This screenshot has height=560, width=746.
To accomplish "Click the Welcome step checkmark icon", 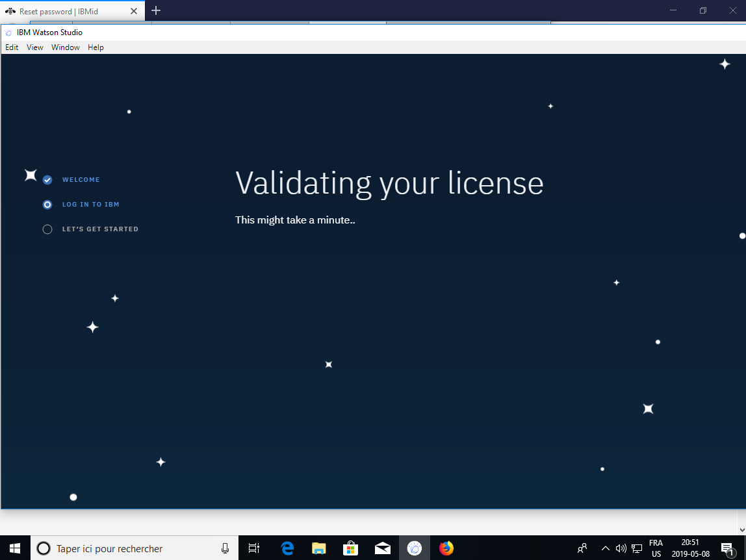I will [x=47, y=180].
